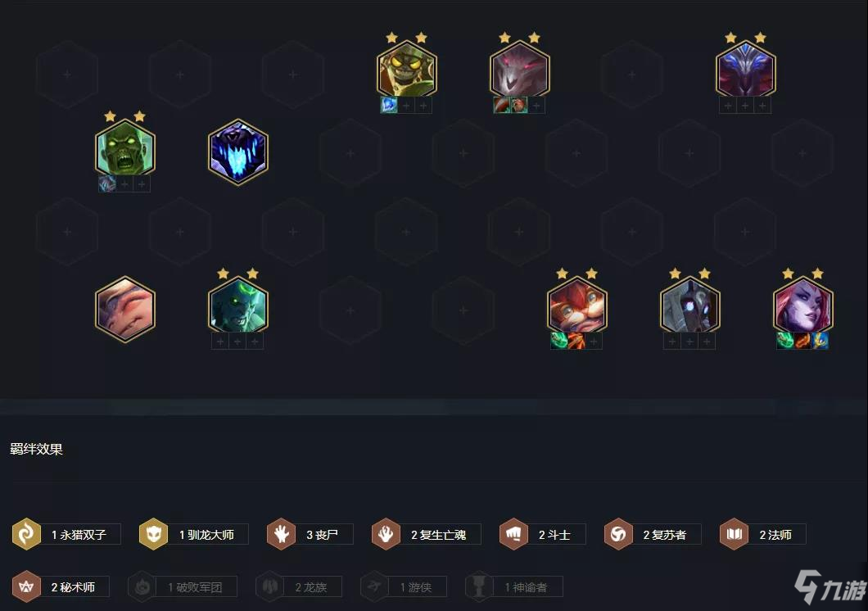
Task: Click the 永猎双子 trait icon
Action: pos(26,534)
